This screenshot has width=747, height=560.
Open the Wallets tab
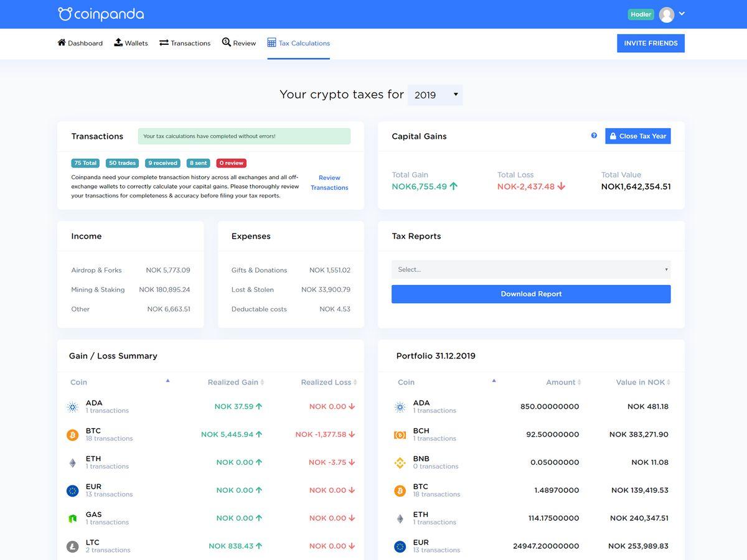click(x=131, y=43)
